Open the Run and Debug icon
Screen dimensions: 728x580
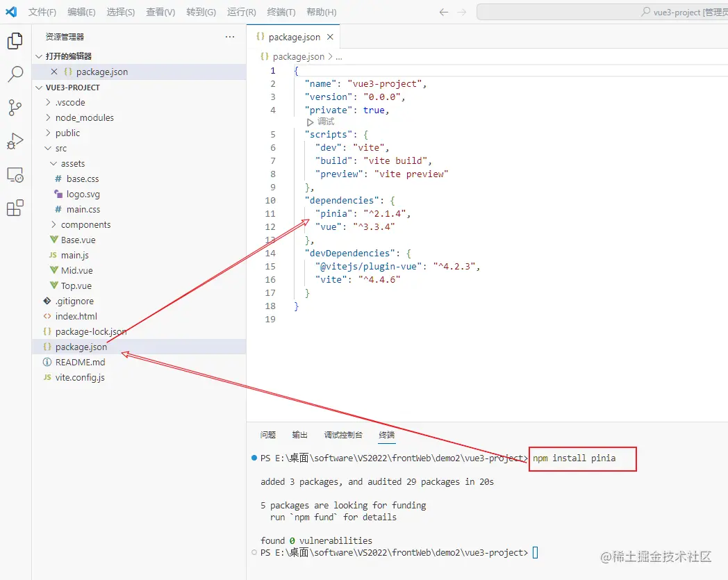15,141
